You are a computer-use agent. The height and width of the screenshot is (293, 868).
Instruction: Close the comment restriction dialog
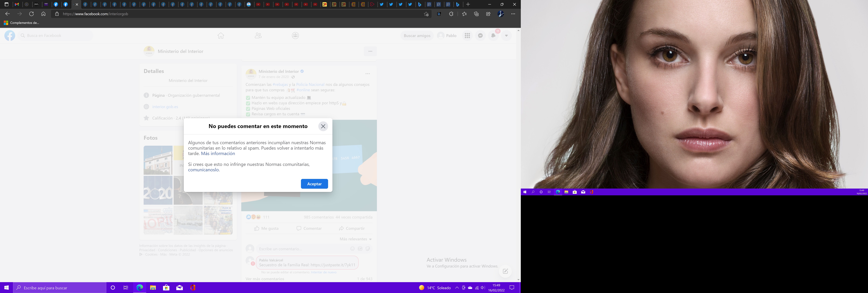tap(323, 126)
